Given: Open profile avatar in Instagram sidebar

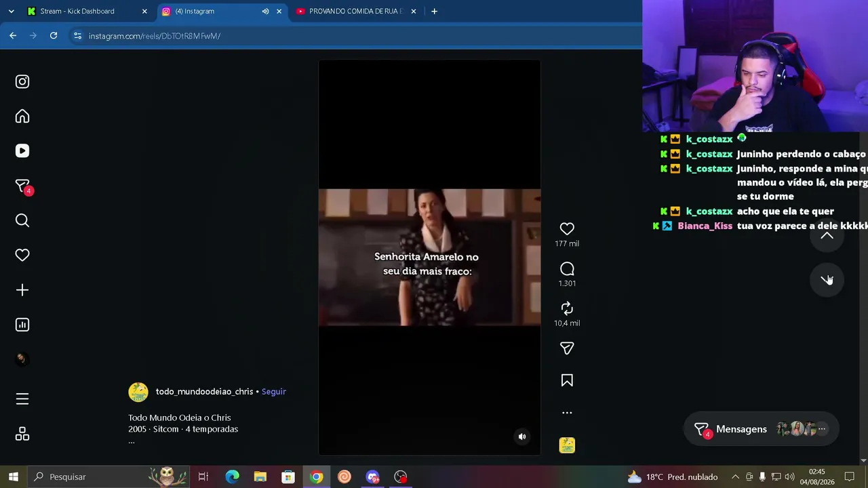Looking at the screenshot, I should [22, 359].
